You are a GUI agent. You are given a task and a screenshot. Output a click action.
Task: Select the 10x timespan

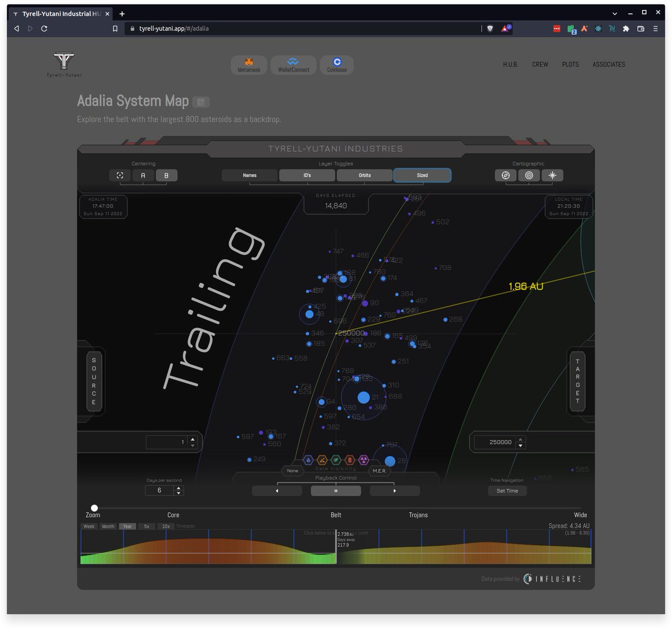pyautogui.click(x=166, y=526)
